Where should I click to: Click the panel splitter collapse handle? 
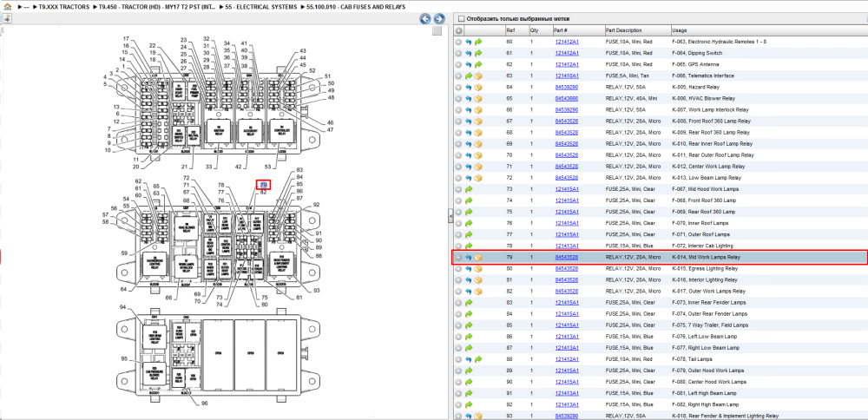(450, 217)
